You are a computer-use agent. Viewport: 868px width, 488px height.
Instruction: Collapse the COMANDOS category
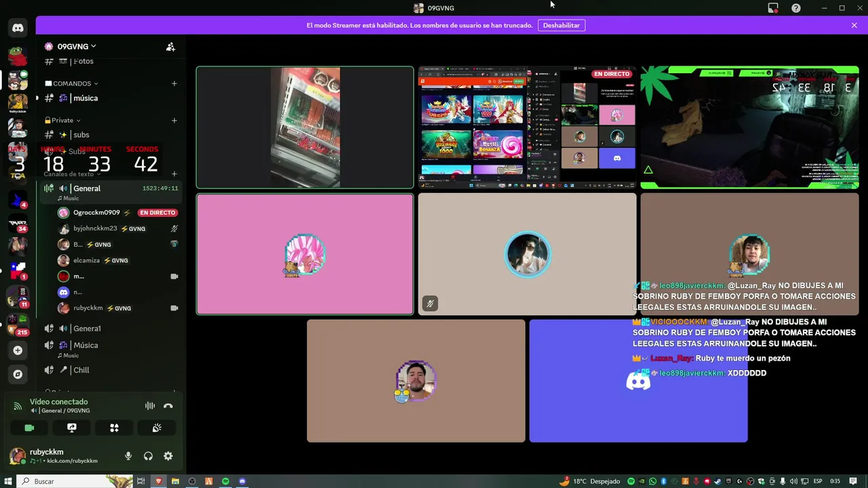(x=72, y=83)
